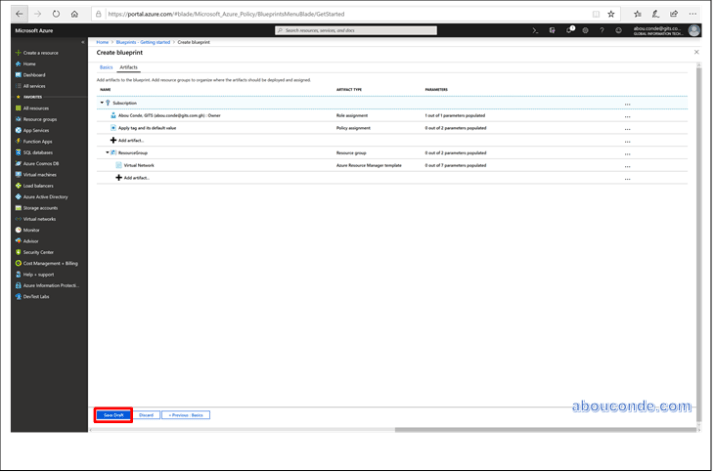Open the ellipsis menu for Virtual Network row
This screenshot has height=472, width=714.
click(x=627, y=166)
